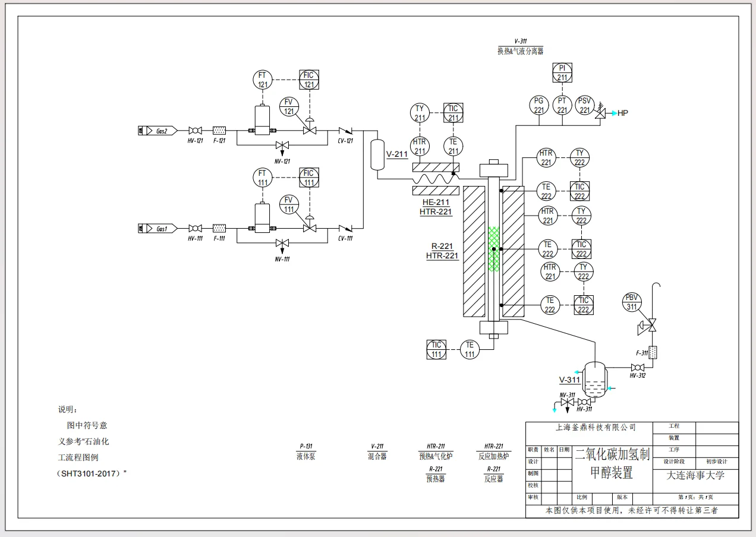
Task: Select the check valve above CV-121
Action: coord(345,130)
